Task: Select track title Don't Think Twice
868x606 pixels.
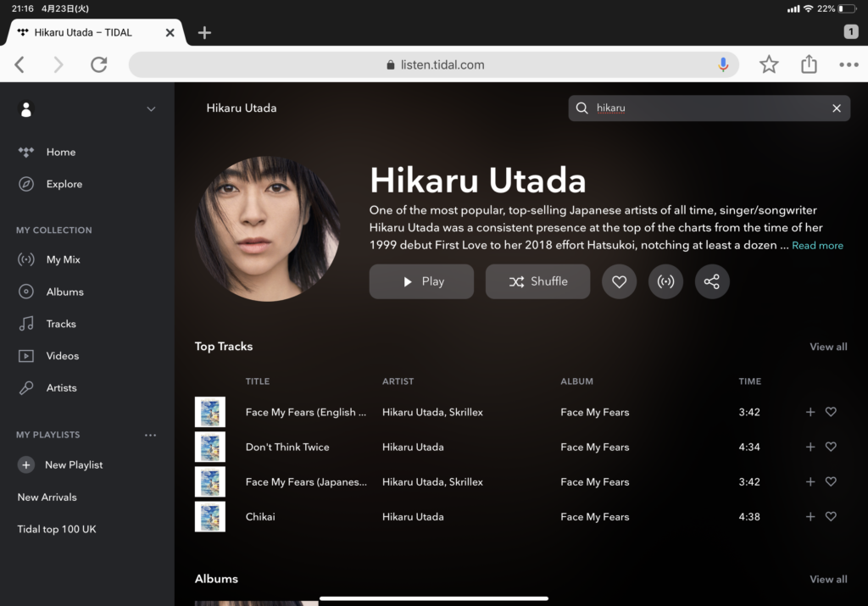Action: click(x=287, y=448)
